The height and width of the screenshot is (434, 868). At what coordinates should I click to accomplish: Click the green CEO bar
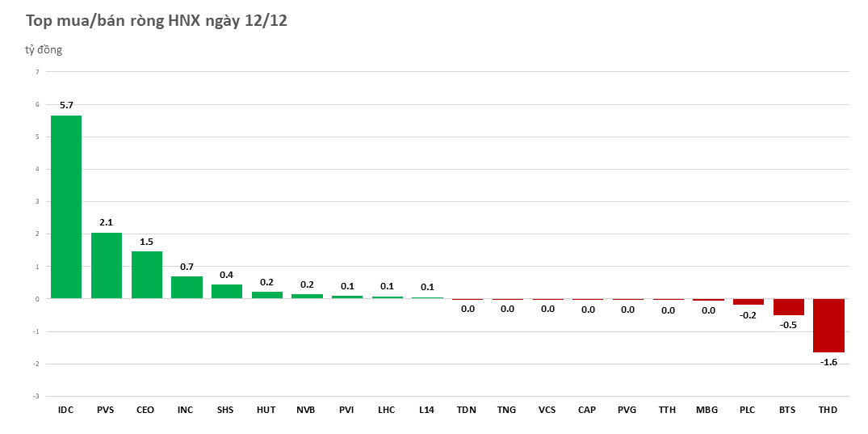[146, 275]
